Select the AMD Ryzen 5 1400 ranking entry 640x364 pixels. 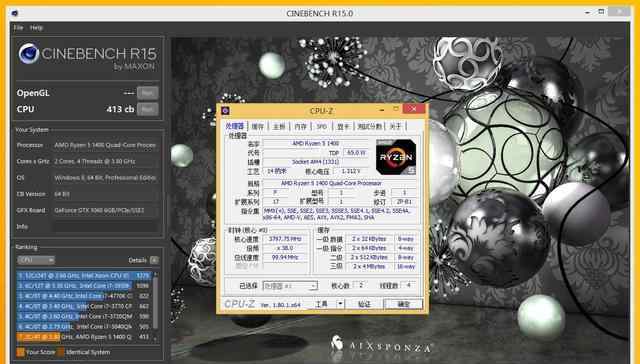pyautogui.click(x=84, y=337)
